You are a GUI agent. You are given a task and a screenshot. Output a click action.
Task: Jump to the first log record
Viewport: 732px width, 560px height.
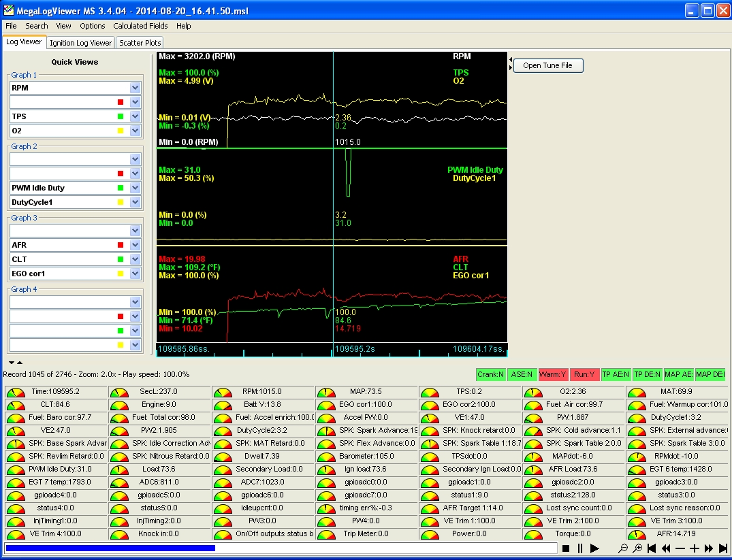652,548
